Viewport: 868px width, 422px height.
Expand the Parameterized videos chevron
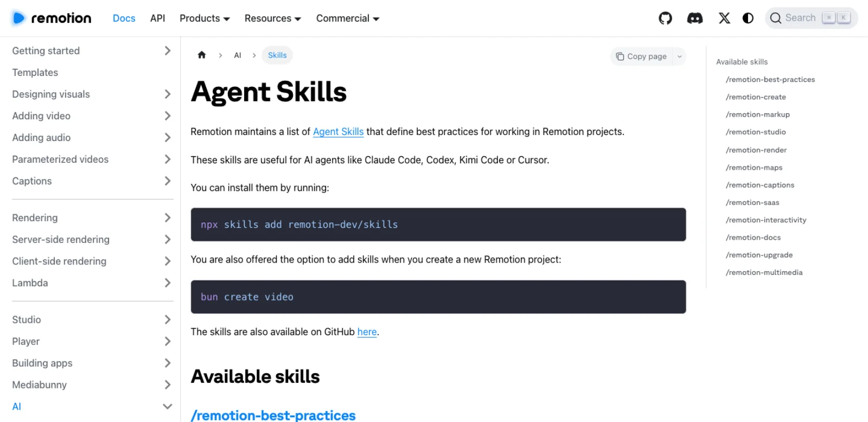[x=167, y=159]
